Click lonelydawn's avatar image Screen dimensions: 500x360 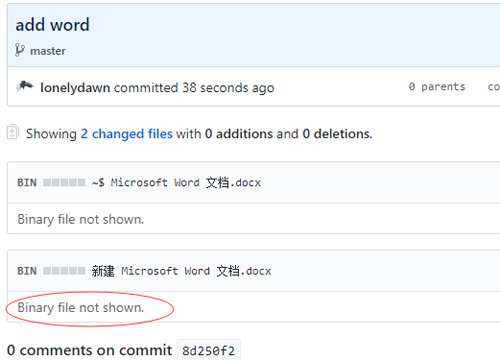[x=25, y=86]
